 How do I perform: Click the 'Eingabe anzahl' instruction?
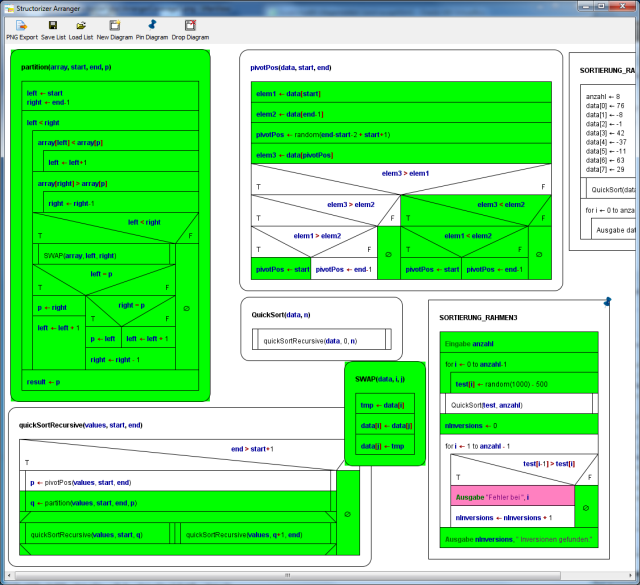coord(519,342)
